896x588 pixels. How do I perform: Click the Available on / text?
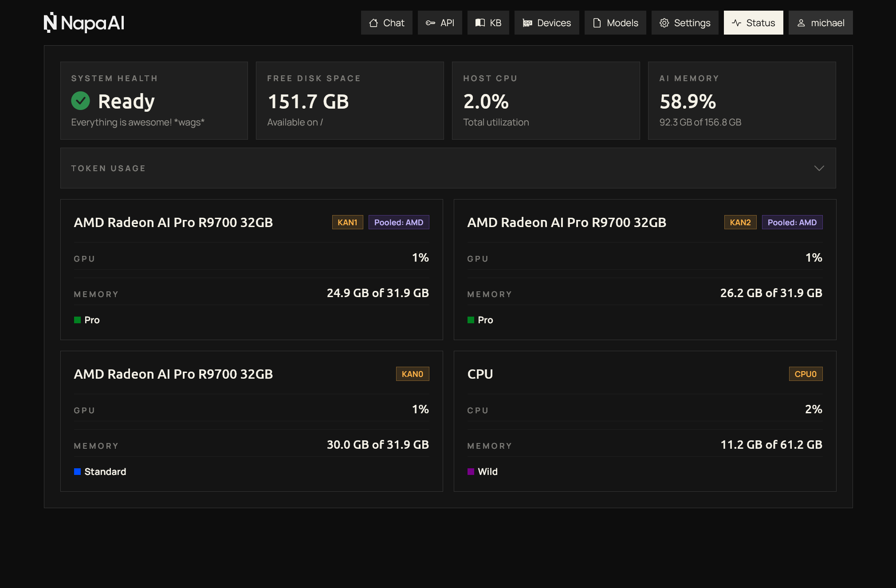tap(295, 122)
